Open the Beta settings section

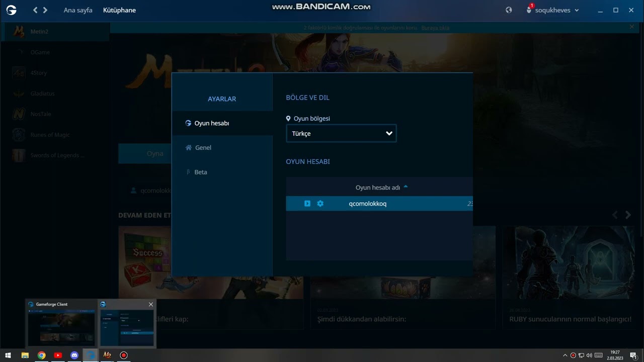click(222, 172)
